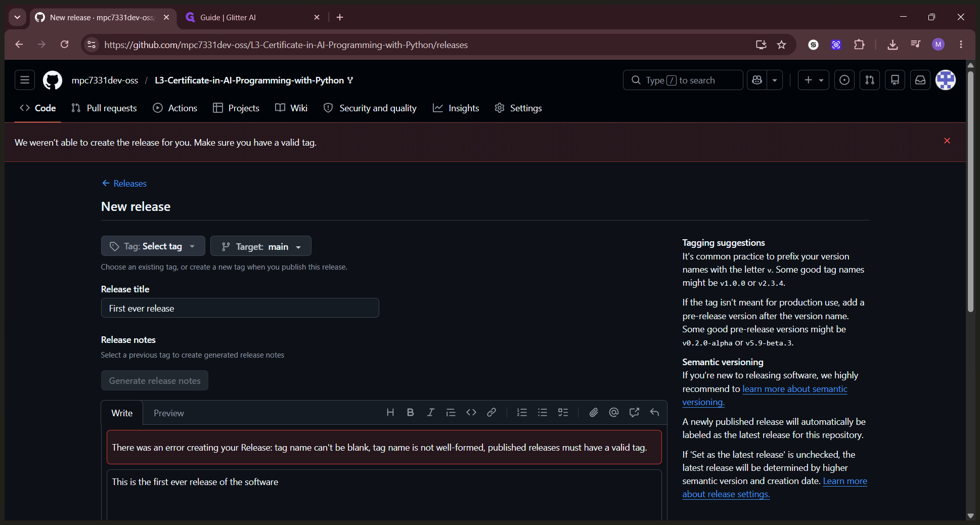
Task: Open the Code tab
Action: coord(37,108)
